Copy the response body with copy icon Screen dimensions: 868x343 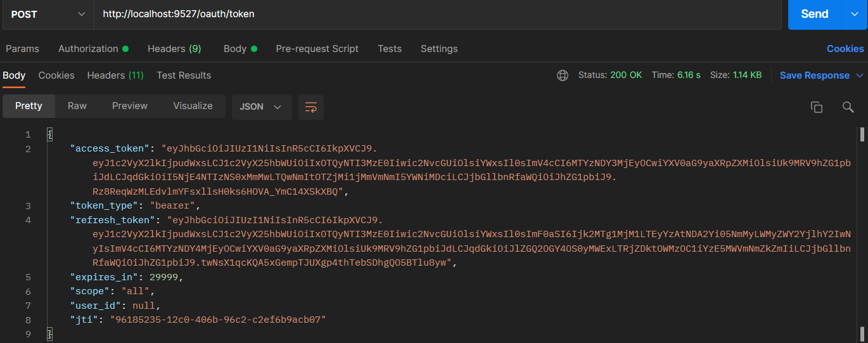click(x=817, y=107)
